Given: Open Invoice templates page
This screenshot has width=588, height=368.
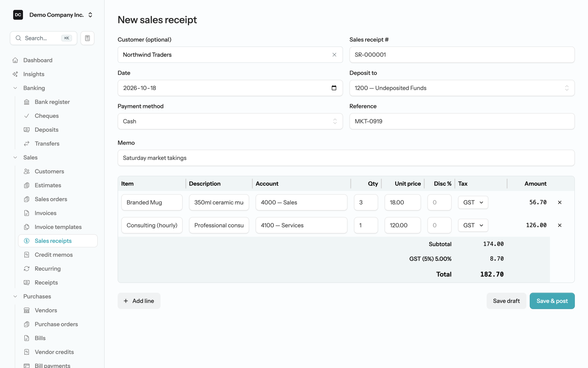Looking at the screenshot, I should click(x=58, y=227).
